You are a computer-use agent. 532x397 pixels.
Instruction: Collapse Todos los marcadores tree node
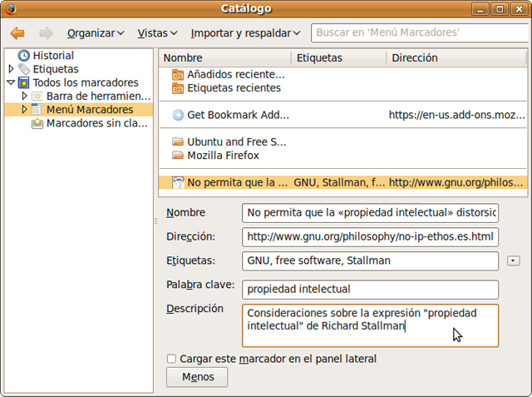coord(11,83)
